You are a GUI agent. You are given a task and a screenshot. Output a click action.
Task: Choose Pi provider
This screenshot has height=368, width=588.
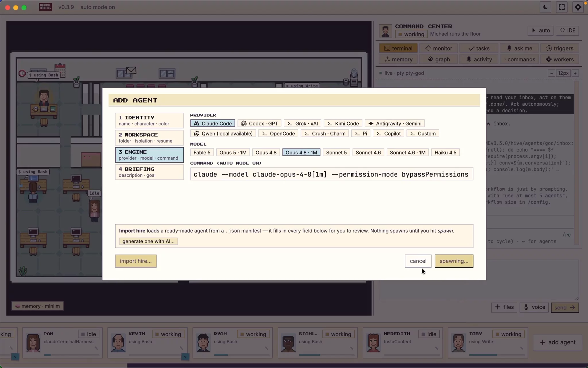(361, 133)
